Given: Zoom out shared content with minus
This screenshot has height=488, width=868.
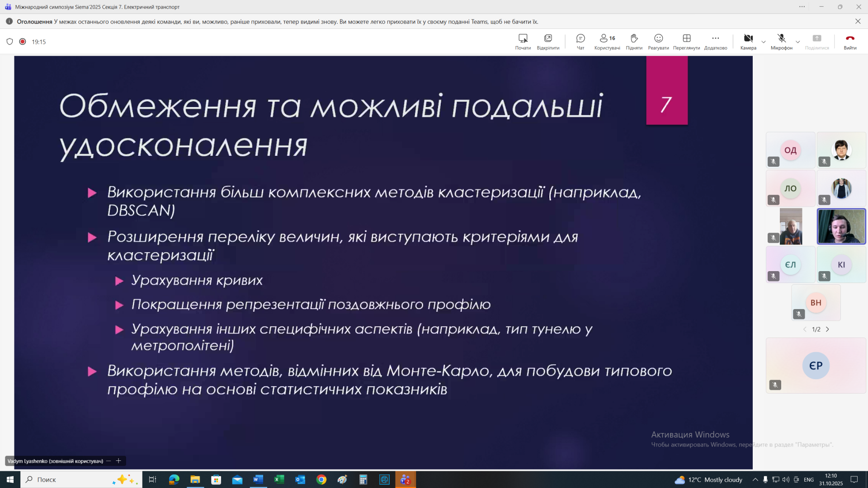Looking at the screenshot, I should (x=108, y=461).
